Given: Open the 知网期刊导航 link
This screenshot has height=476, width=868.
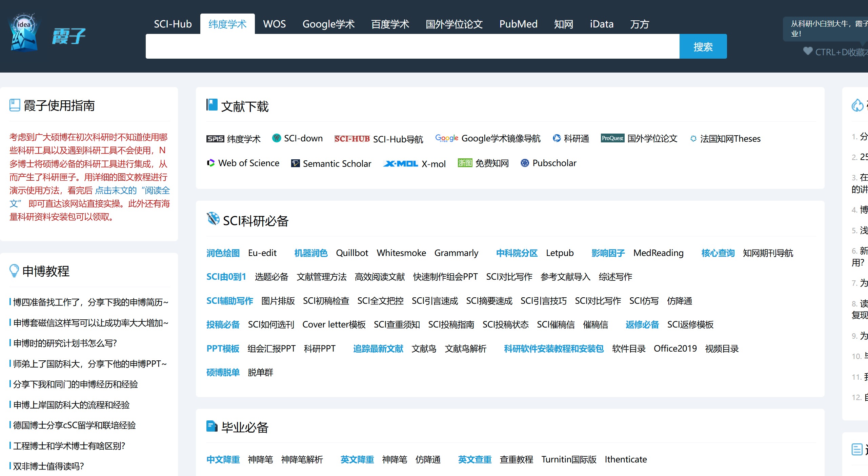Looking at the screenshot, I should 768,253.
